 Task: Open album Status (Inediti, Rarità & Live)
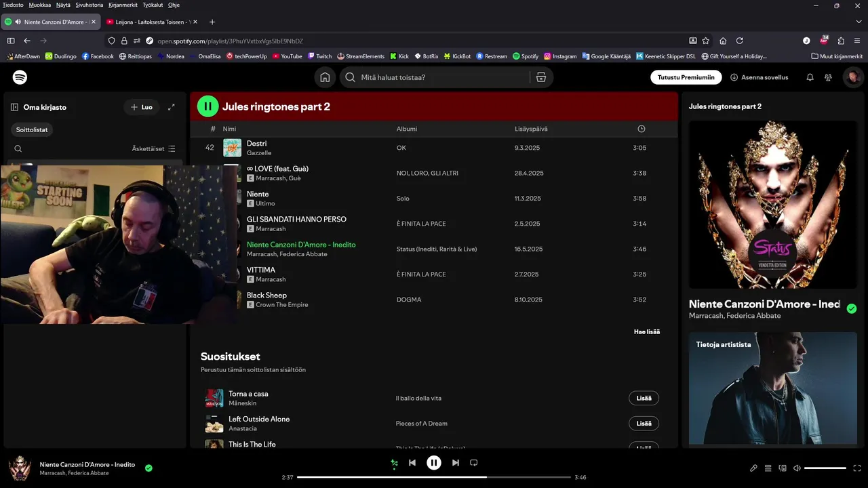(x=437, y=249)
